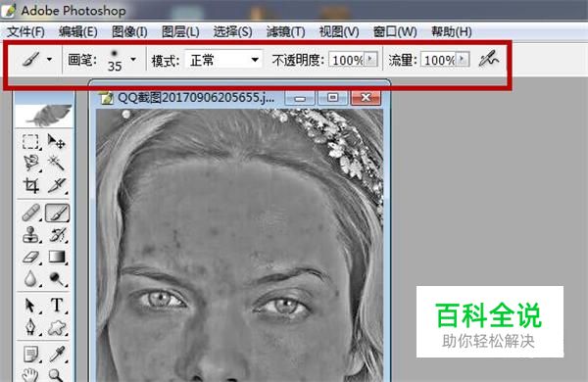
Task: Select the Path Selection tool
Action: click(x=30, y=306)
